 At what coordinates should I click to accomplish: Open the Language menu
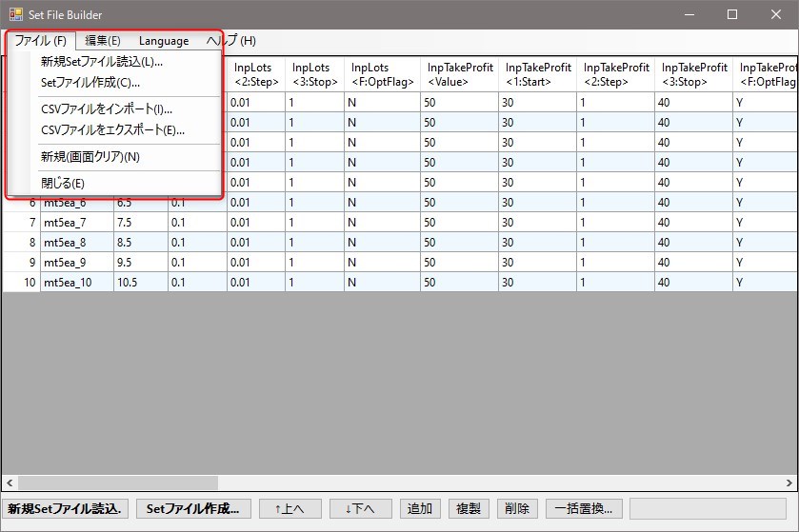164,41
